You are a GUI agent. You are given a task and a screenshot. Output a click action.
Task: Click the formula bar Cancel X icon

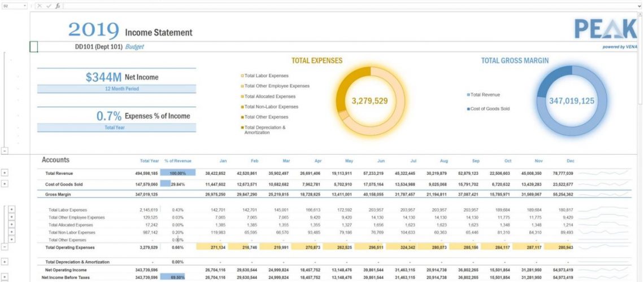pos(40,6)
